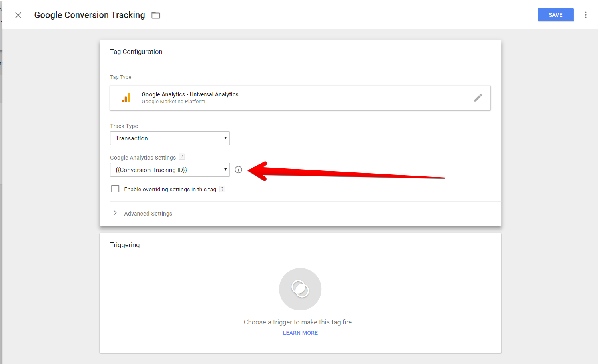Click the pencil icon to edit tag type
This screenshot has width=598, height=364.
click(478, 98)
